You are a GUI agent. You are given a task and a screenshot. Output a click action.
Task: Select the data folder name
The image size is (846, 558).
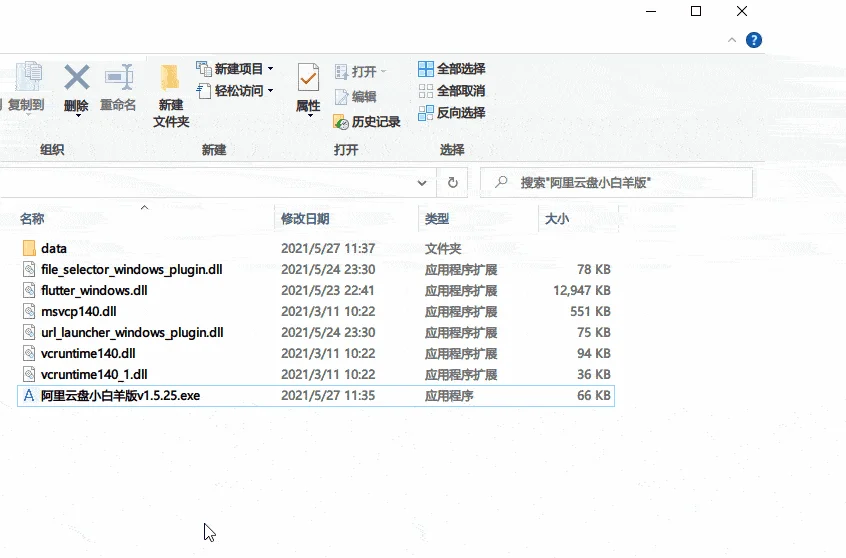click(x=54, y=248)
